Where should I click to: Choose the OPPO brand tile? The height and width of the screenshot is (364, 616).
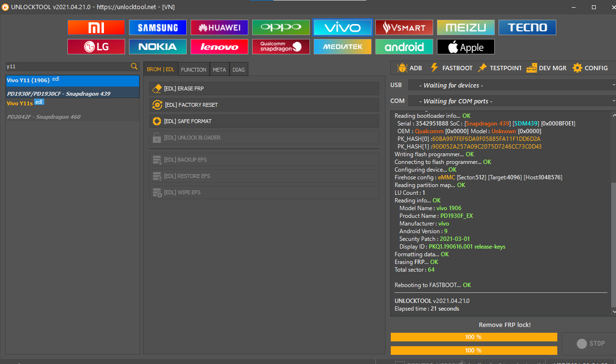click(281, 27)
